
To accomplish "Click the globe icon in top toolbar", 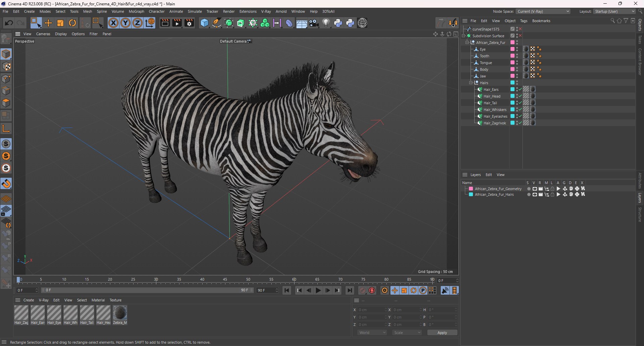I will [363, 23].
